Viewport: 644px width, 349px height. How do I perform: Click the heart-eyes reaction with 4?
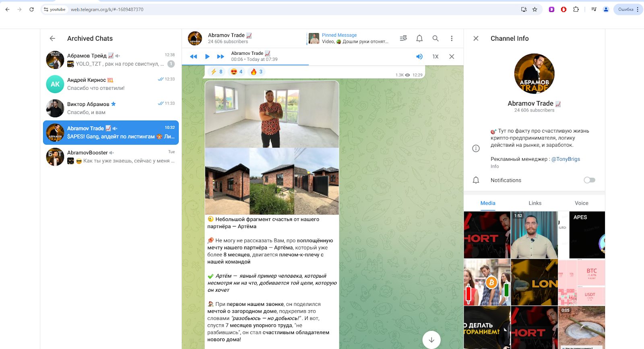click(x=237, y=72)
